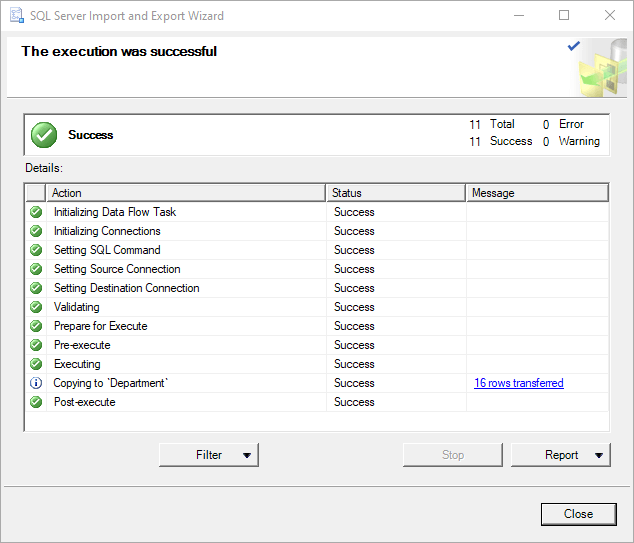Click green check icon beside Post-execute
The width and height of the screenshot is (634, 543).
36,402
